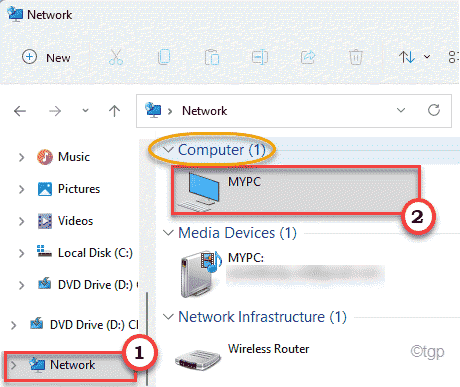Expand the DVD Drive (D:) CI entry
The image size is (460, 387).
pos(13,325)
